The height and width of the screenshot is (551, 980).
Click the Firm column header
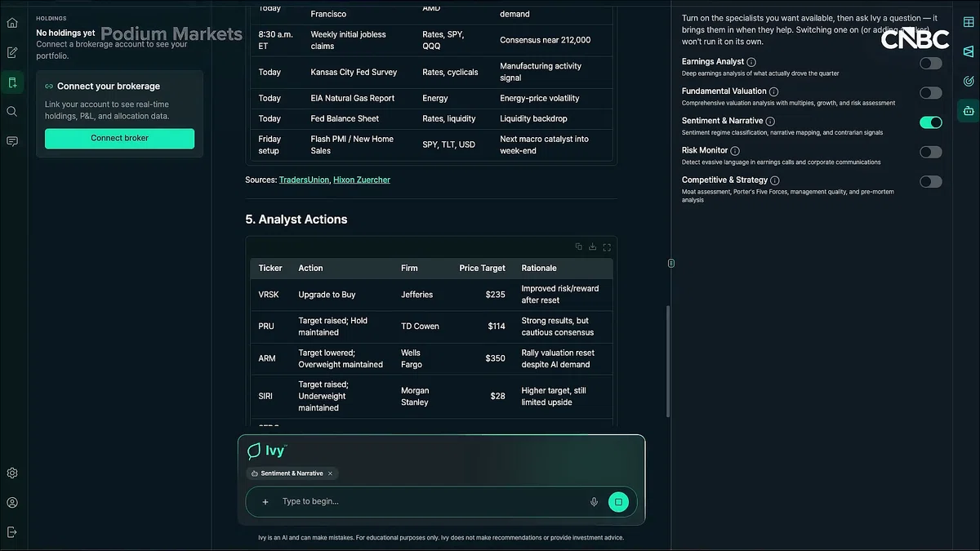click(409, 268)
